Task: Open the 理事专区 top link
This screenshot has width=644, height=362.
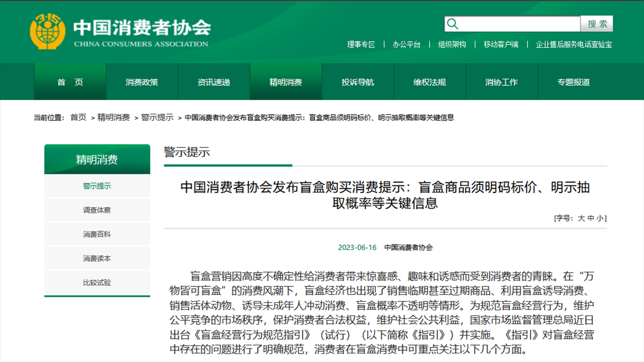Action: 361,44
